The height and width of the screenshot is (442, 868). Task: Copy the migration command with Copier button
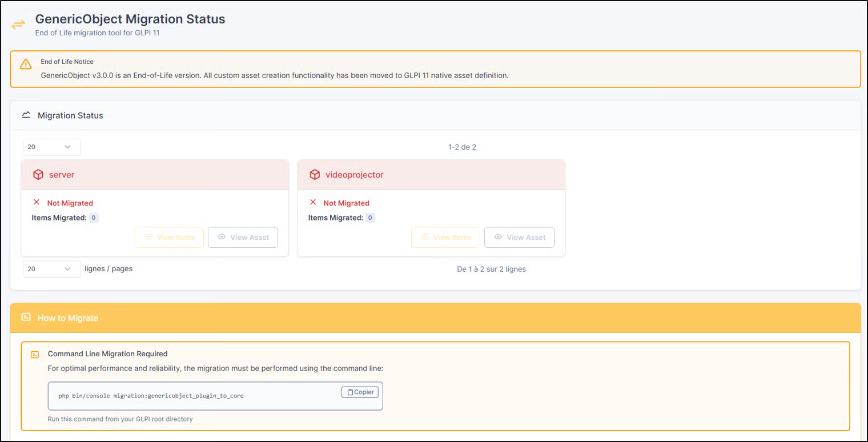pyautogui.click(x=360, y=392)
